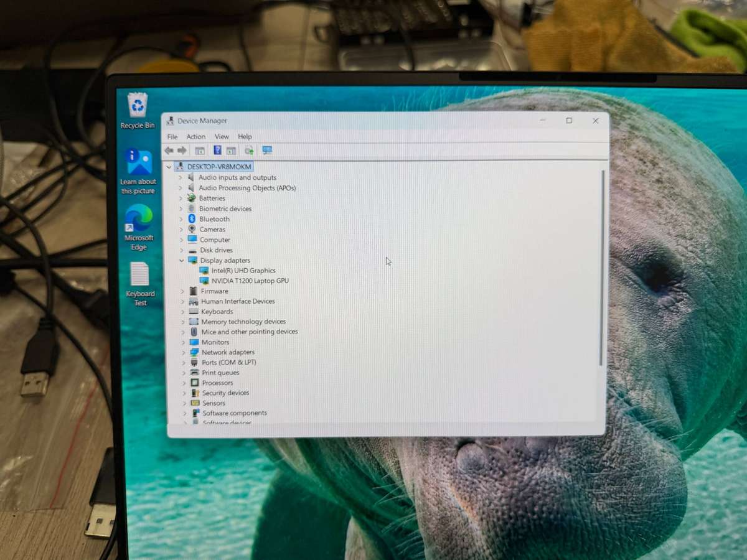Select the Keyboard Test file on desktop

tap(140, 284)
